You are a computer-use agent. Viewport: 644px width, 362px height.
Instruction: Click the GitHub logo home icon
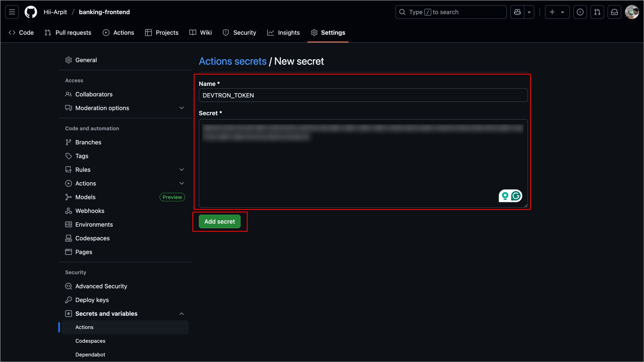click(31, 12)
